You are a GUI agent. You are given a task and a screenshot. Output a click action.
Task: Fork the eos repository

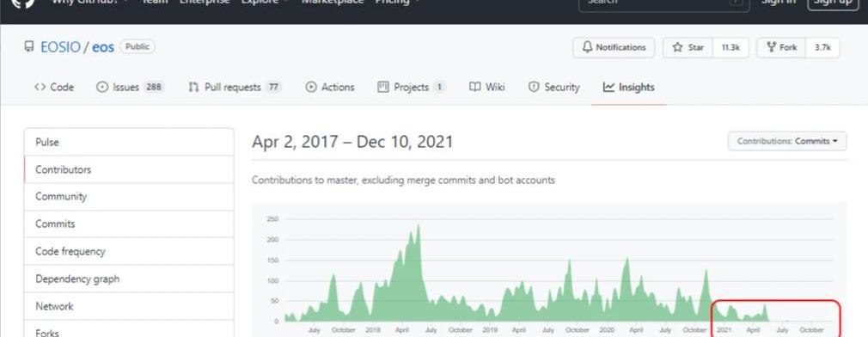(782, 47)
